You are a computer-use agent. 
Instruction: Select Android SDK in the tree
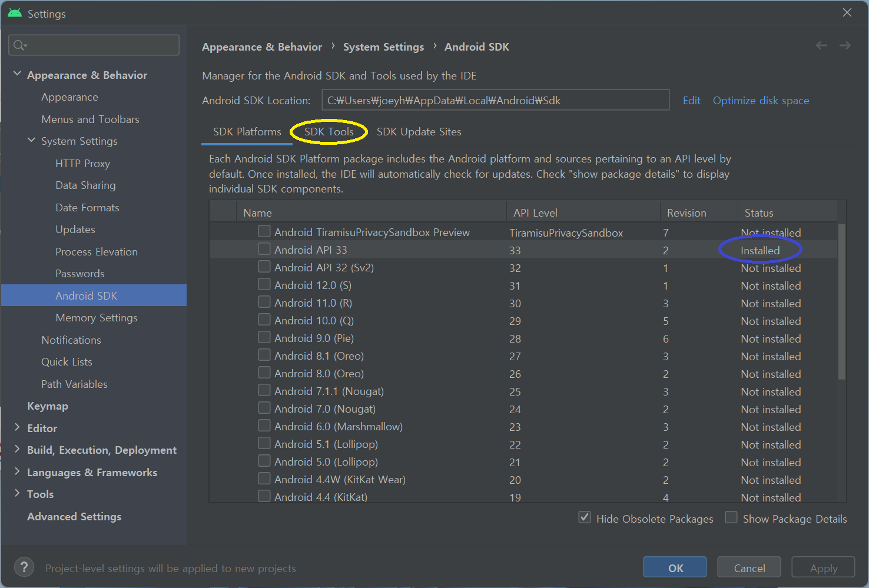pyautogui.click(x=94, y=295)
